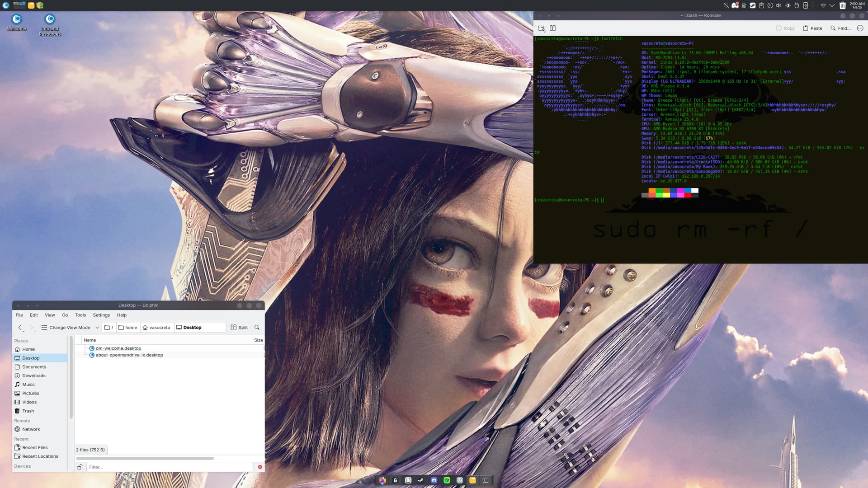
Task: Open the Wi-Fi network tray icon
Action: tap(823, 5)
